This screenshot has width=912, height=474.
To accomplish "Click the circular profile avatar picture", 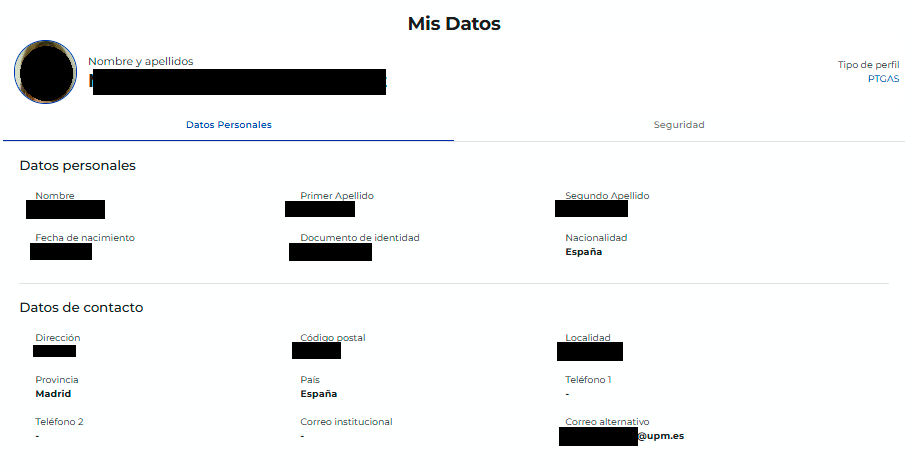I will point(45,72).
